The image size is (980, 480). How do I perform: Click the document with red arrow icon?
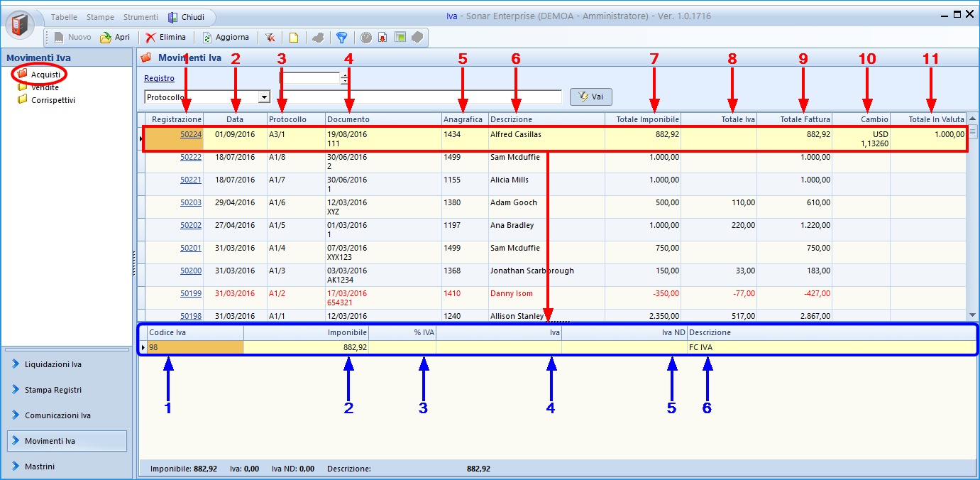click(382, 38)
